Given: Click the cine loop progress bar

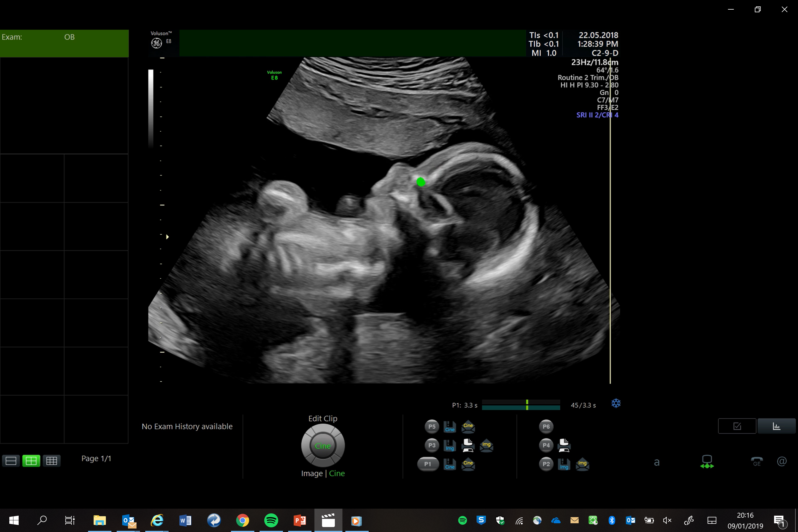Looking at the screenshot, I should (x=521, y=405).
